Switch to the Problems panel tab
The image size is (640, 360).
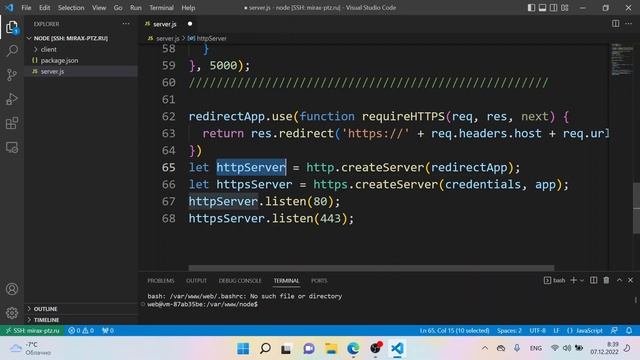[x=161, y=281]
